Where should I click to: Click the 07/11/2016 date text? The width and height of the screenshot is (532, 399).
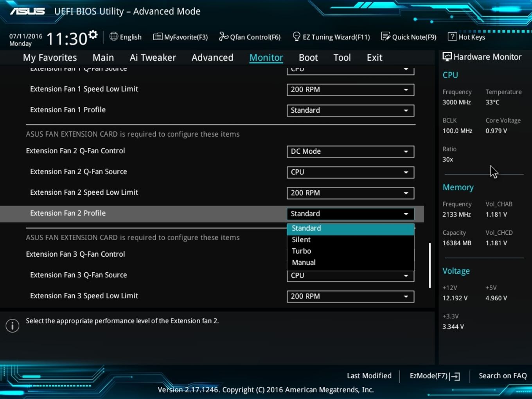pyautogui.click(x=26, y=36)
